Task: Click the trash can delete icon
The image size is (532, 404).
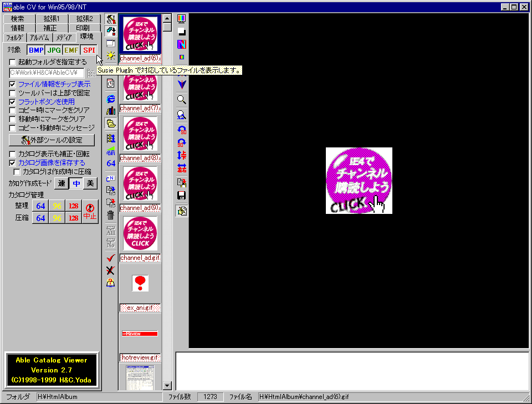Action: click(x=111, y=215)
